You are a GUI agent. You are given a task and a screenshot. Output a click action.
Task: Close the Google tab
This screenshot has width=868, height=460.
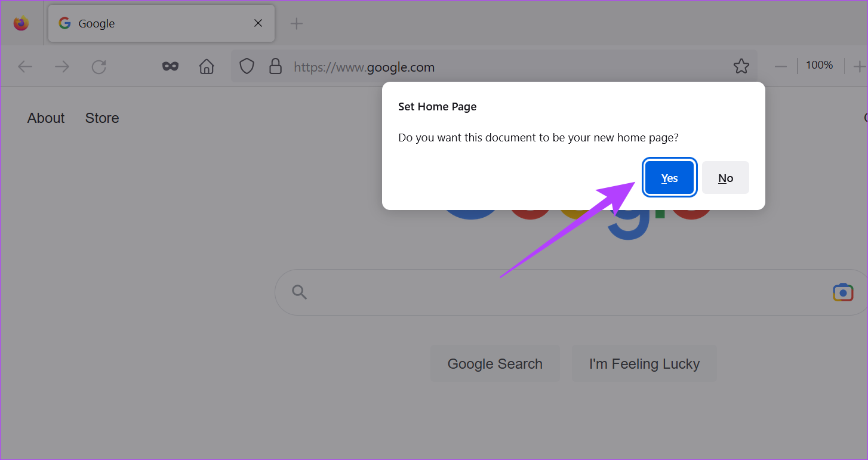click(x=258, y=23)
